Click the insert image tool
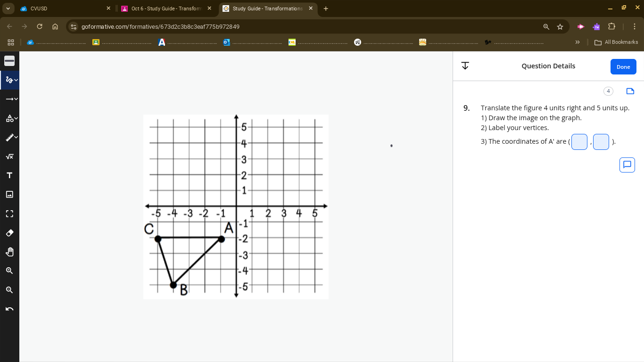The image size is (644, 362). (x=9, y=194)
